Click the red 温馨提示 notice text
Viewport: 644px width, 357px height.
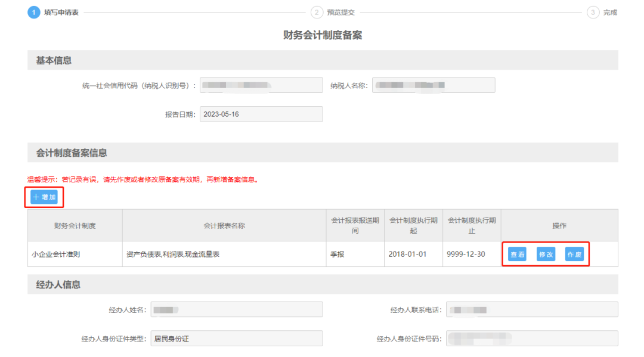[144, 179]
